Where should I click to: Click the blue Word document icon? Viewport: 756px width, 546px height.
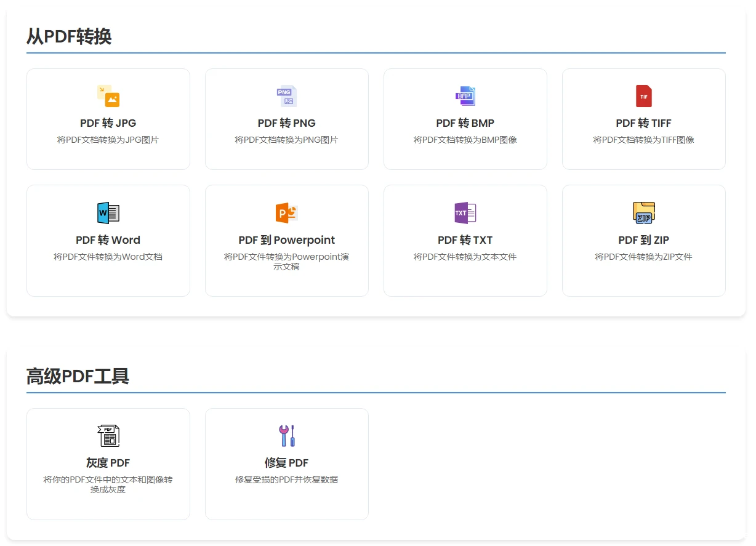coord(108,213)
